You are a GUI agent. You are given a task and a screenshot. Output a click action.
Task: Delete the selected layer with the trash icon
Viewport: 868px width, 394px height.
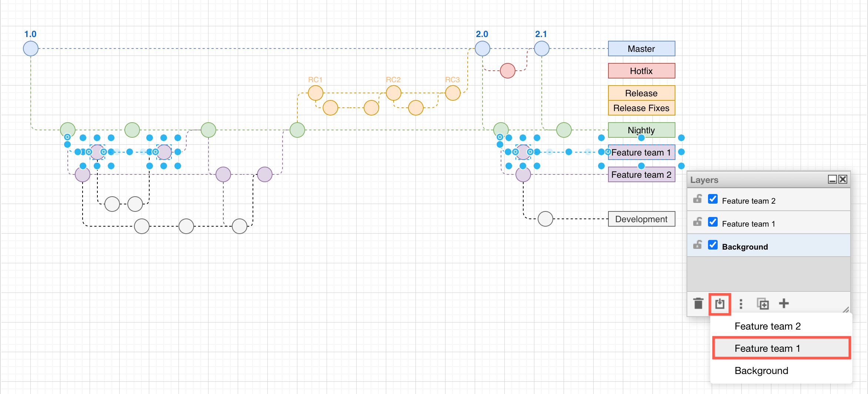pyautogui.click(x=698, y=304)
